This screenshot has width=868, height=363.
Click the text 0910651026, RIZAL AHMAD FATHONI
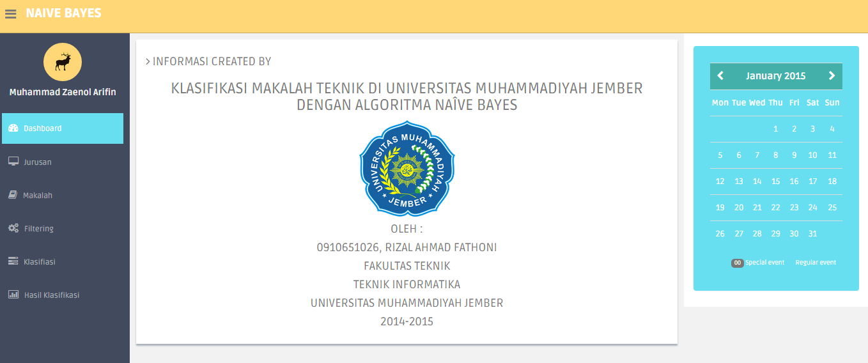407,247
